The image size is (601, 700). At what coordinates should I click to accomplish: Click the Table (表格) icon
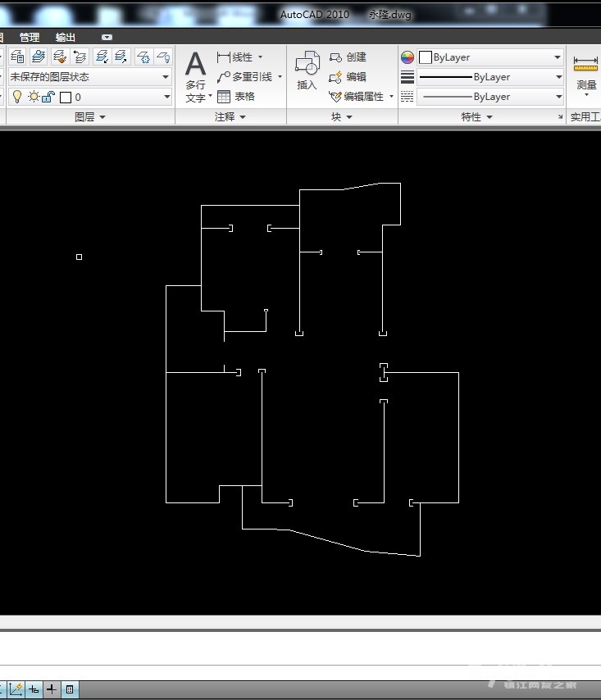coord(225,96)
